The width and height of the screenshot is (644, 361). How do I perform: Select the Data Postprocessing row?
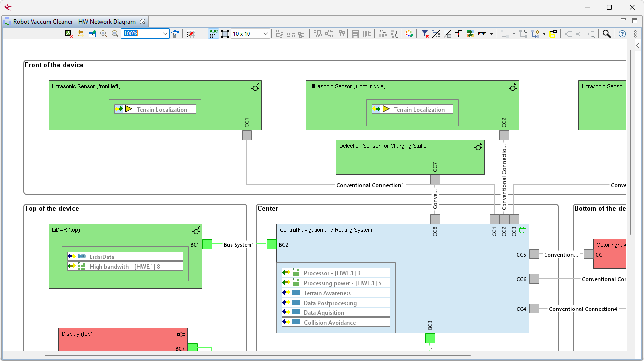(x=336, y=303)
